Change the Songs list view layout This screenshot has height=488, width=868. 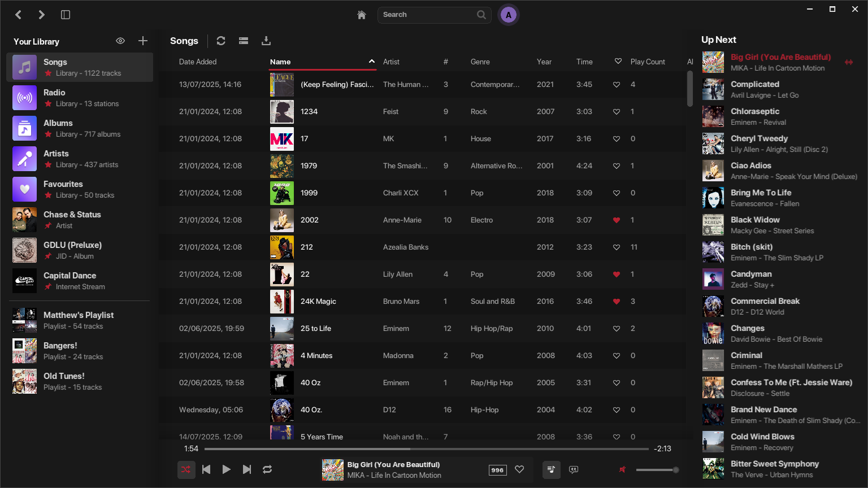coord(244,41)
